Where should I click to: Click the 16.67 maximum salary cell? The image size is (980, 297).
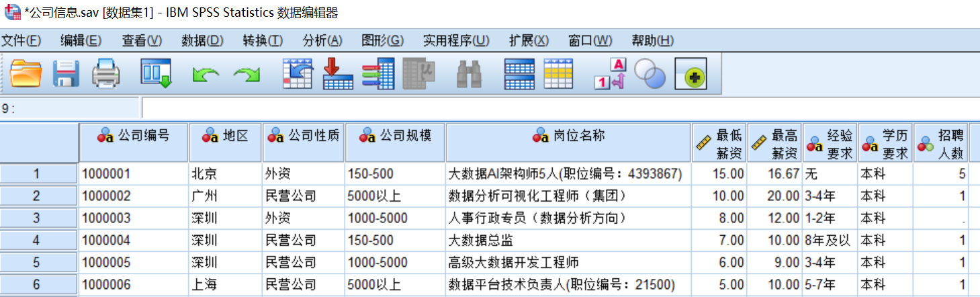coord(774,174)
